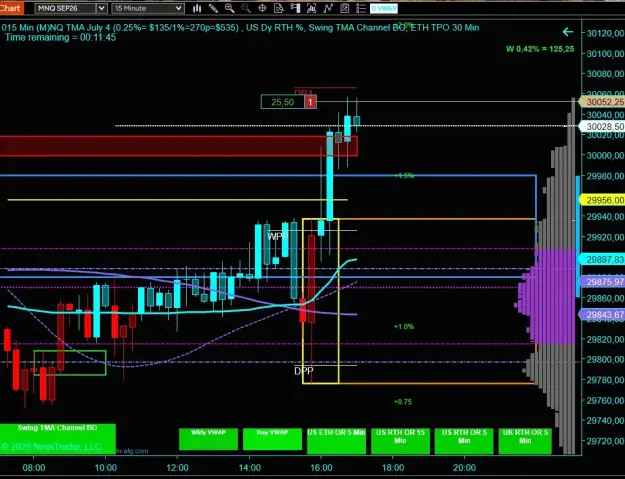
Task: Enable the crosshair cursor icon
Action: pyautogui.click(x=262, y=8)
